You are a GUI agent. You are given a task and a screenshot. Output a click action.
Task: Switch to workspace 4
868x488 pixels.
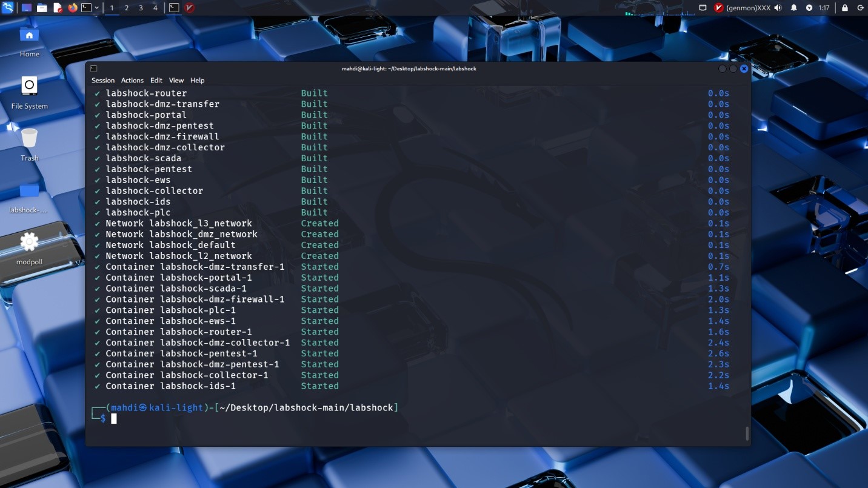click(x=155, y=8)
